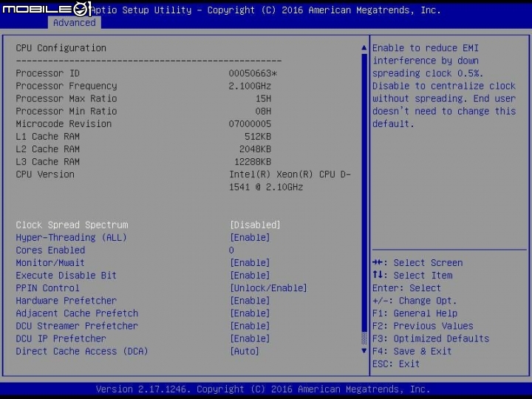
Task: Select Clock Spread Spectrum setting label
Action: pyautogui.click(x=72, y=225)
